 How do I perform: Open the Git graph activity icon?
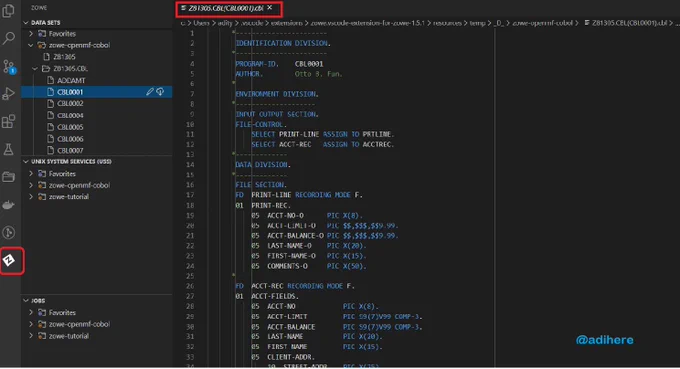click(8, 232)
